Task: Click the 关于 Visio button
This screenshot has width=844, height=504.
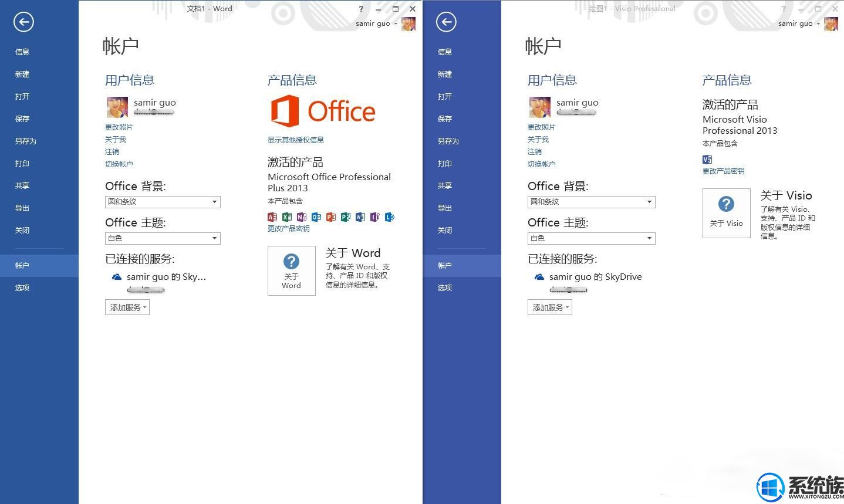Action: coord(727,213)
